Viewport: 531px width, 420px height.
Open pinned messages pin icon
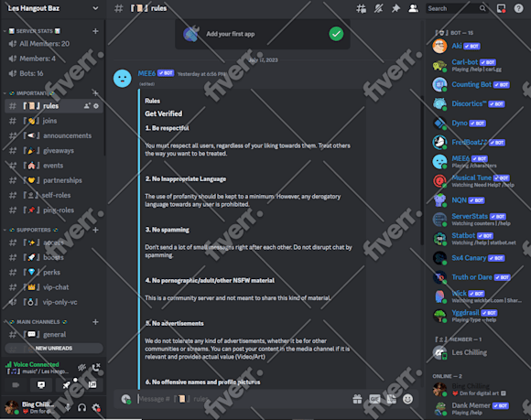pyautogui.click(x=396, y=8)
